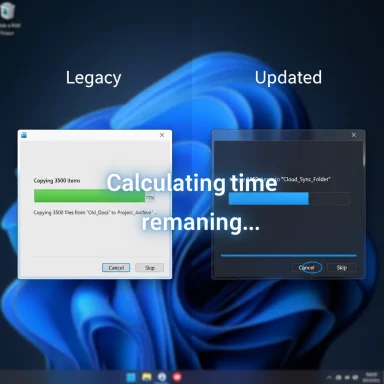This screenshot has width=384, height=384.
Task: Click Skip in the Updated dark dialog
Action: pos(342,268)
